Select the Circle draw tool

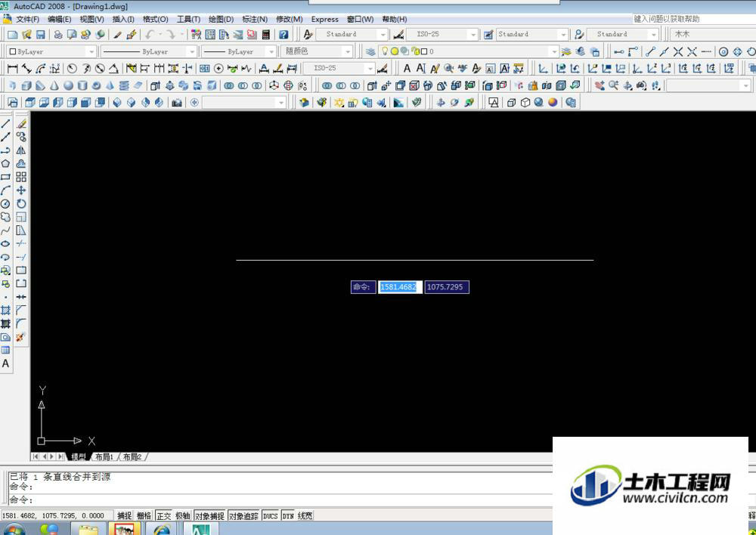coord(6,204)
